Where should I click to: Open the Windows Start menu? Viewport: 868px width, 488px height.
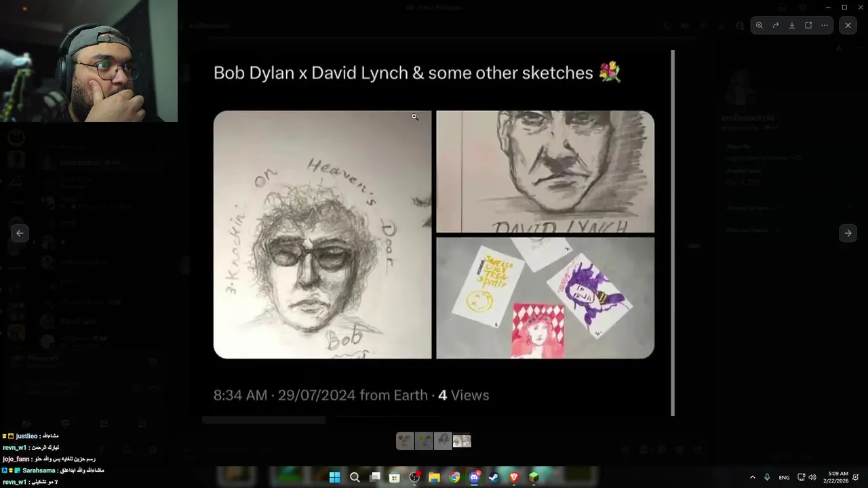(x=334, y=477)
